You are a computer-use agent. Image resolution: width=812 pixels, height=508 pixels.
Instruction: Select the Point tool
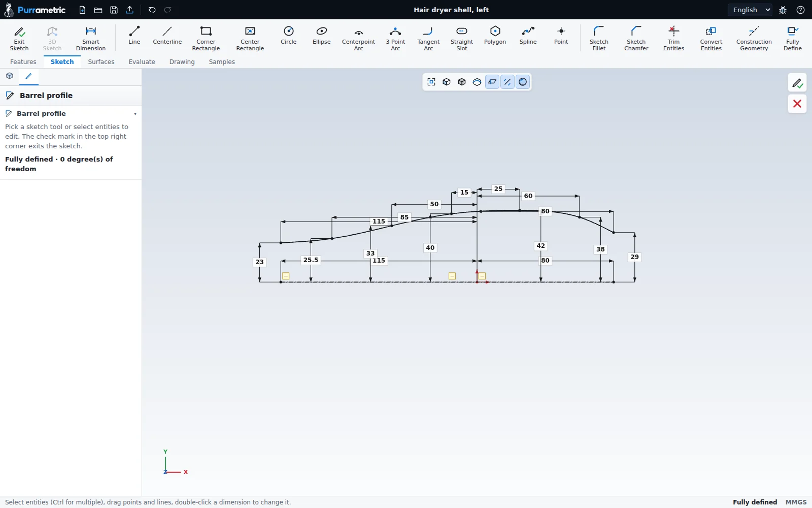tap(561, 36)
